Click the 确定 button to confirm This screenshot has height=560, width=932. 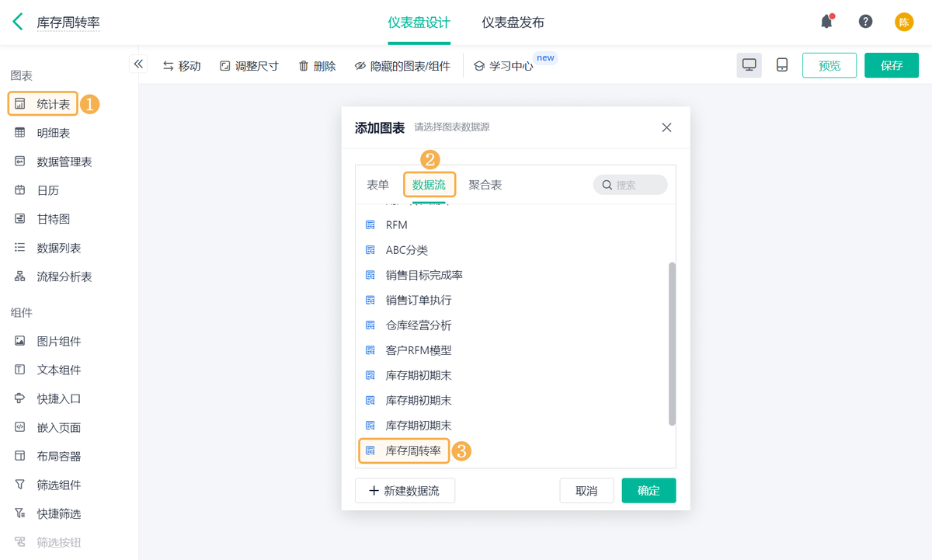click(649, 490)
